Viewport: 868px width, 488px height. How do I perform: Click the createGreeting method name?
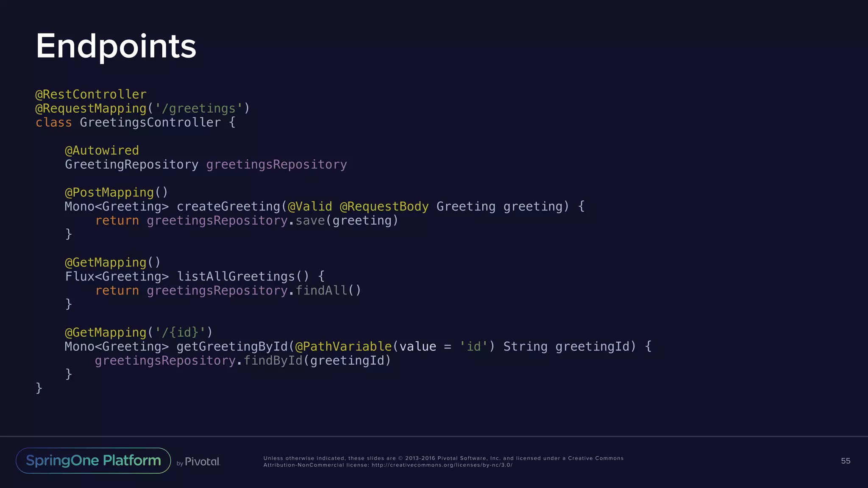coord(229,206)
